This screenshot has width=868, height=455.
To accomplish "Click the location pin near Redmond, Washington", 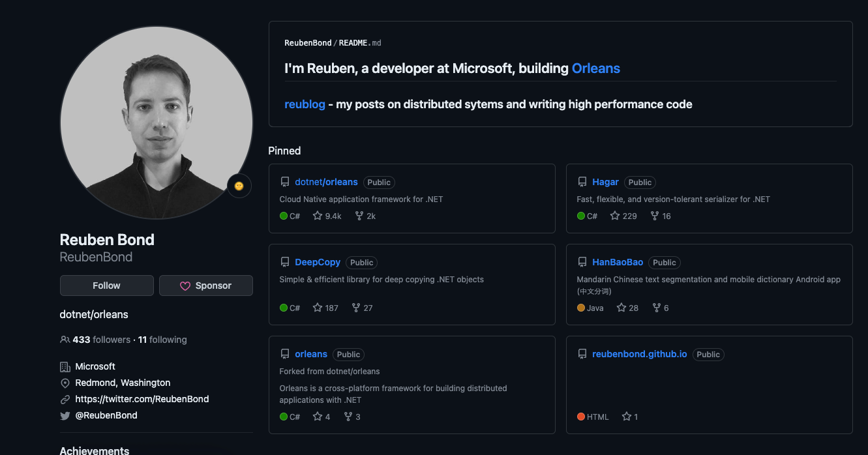I will pos(65,383).
